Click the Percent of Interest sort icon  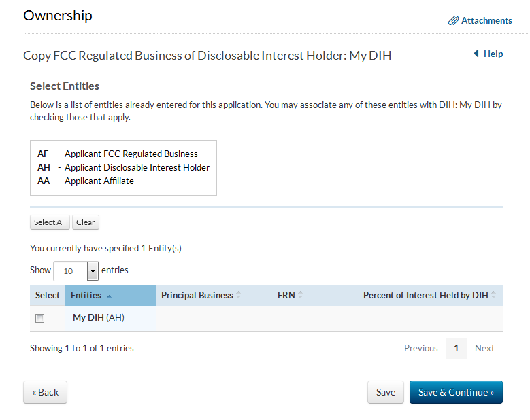(493, 295)
